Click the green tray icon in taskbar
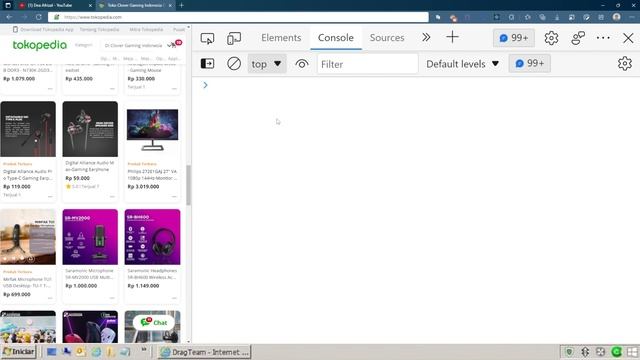 [616, 352]
